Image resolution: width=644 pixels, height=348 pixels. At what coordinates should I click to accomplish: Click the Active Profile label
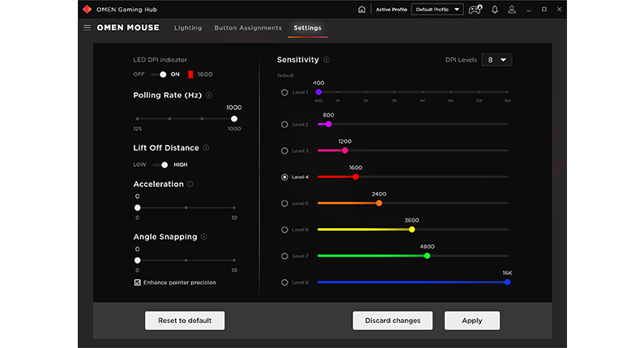[391, 10]
